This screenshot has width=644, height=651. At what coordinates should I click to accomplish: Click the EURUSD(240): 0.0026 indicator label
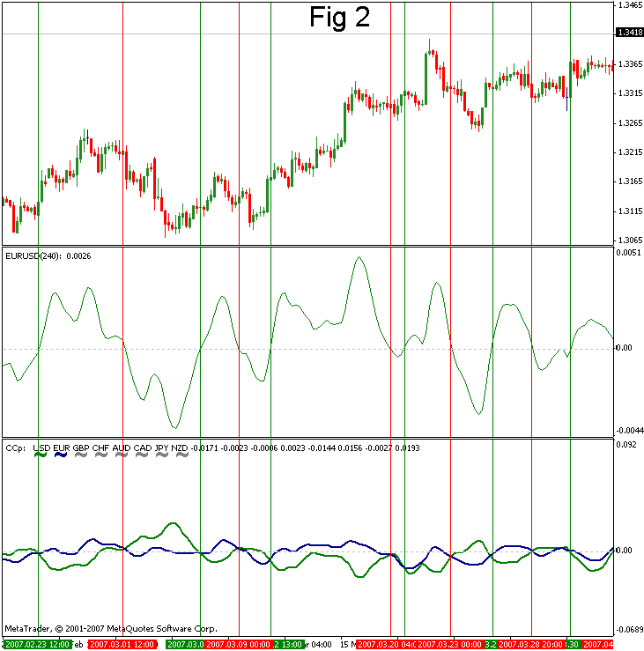[x=48, y=256]
